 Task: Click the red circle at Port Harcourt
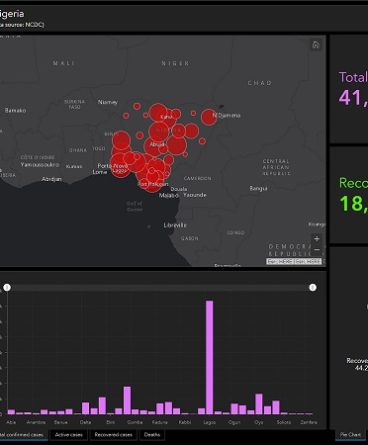point(152,183)
